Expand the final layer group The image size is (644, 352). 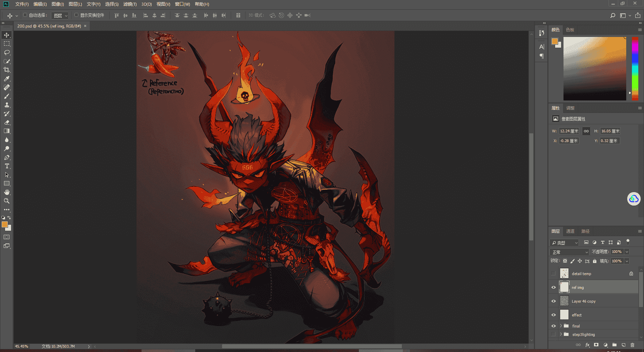click(x=561, y=326)
